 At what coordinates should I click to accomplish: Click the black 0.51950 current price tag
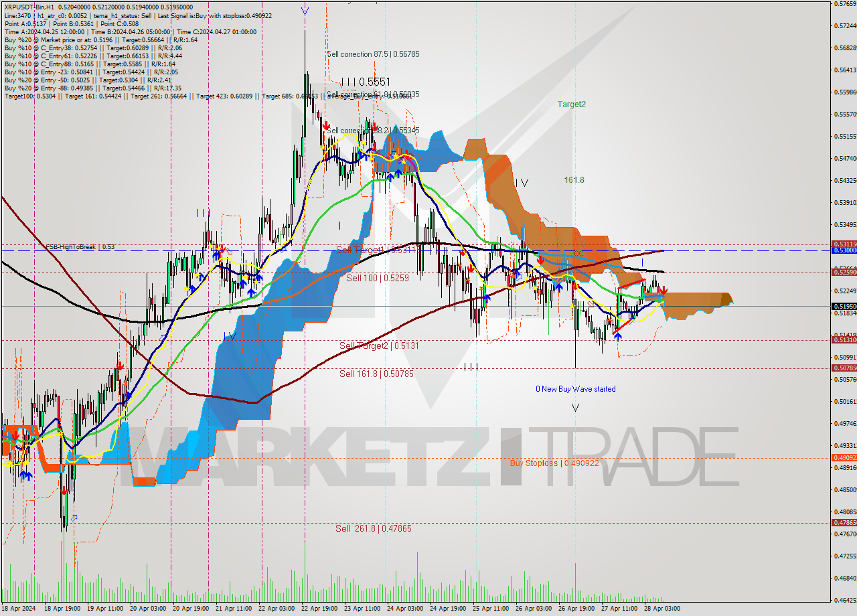844,306
